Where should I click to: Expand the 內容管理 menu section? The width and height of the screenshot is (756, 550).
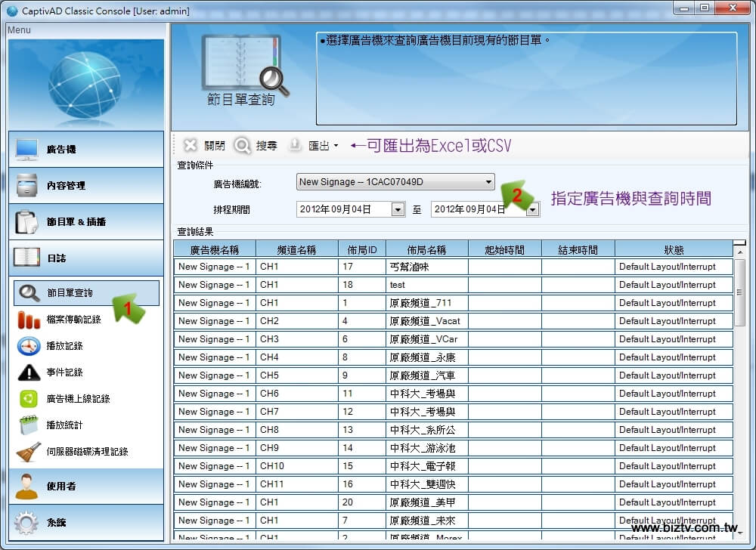pos(86,186)
